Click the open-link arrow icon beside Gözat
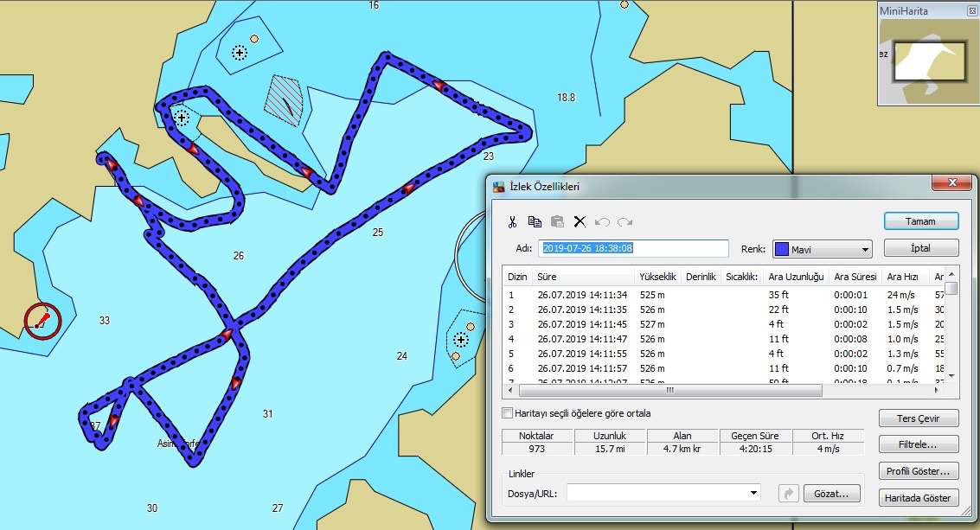This screenshot has width=980, height=530. pyautogui.click(x=789, y=493)
